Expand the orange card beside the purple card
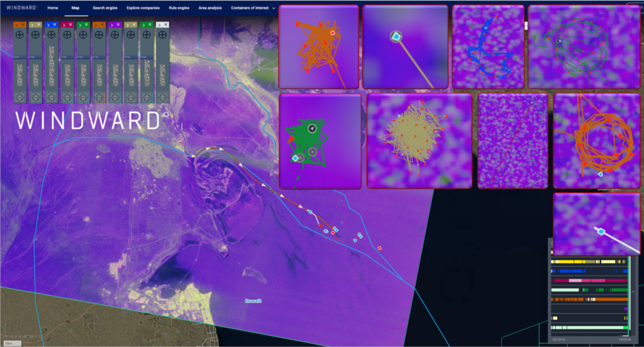 click(x=96, y=25)
